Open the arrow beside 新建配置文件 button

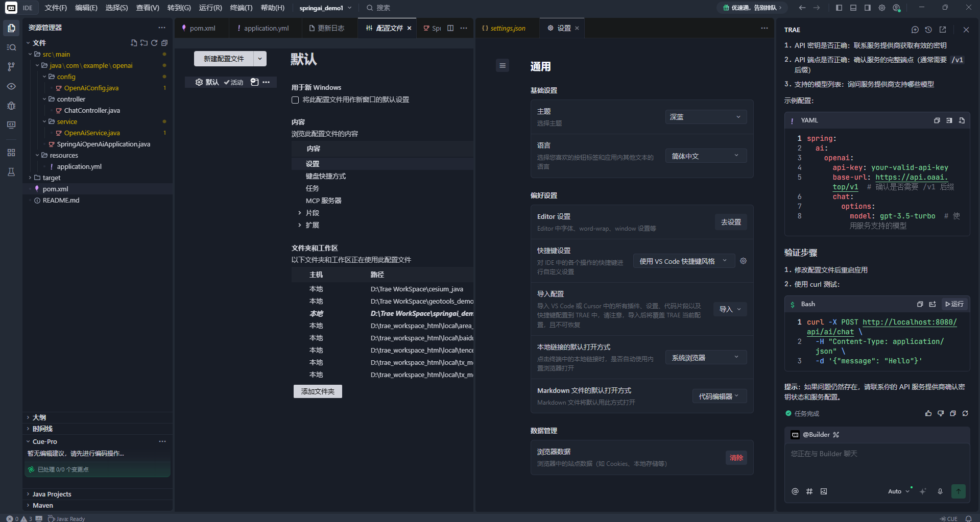[260, 59]
